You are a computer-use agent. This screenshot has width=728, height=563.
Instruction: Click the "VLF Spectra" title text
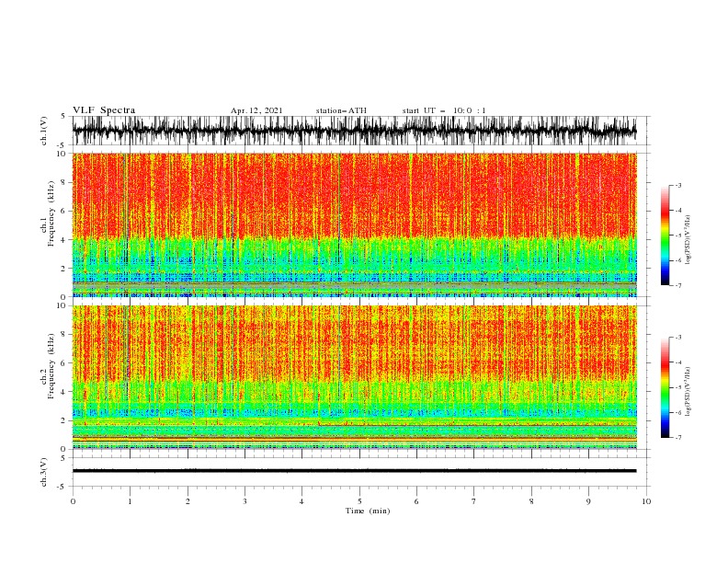point(104,110)
